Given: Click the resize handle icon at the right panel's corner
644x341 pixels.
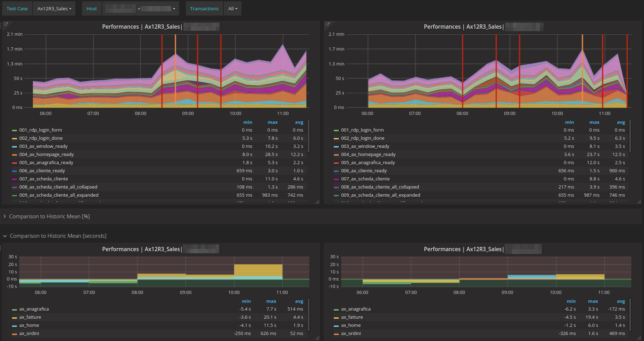Looking at the screenshot, I should [x=639, y=201].
